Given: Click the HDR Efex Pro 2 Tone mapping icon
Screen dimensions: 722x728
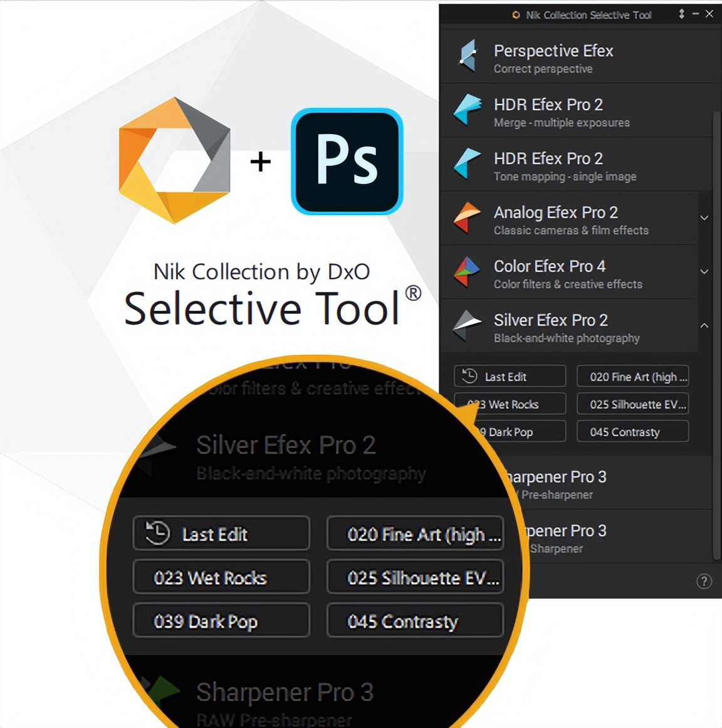Looking at the screenshot, I should click(x=467, y=164).
